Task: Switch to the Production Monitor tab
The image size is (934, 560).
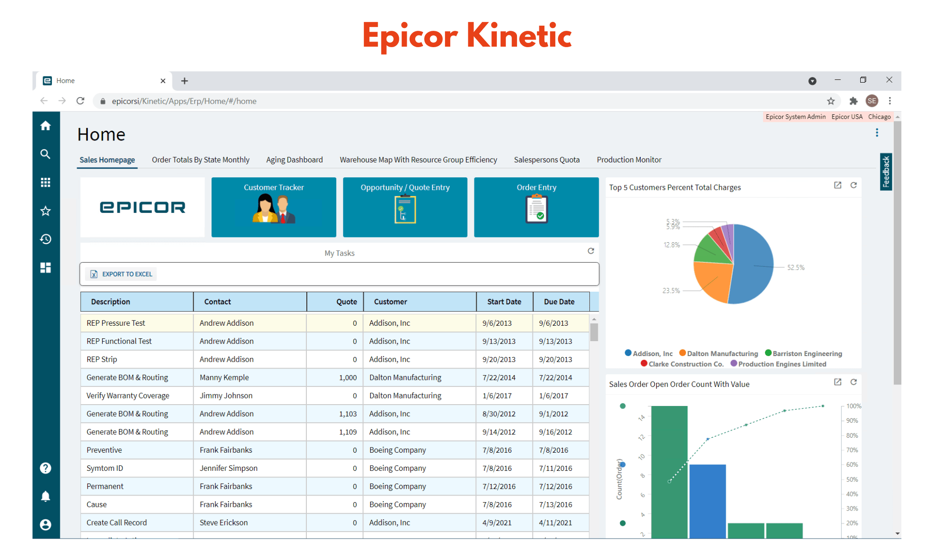Action: pos(629,160)
